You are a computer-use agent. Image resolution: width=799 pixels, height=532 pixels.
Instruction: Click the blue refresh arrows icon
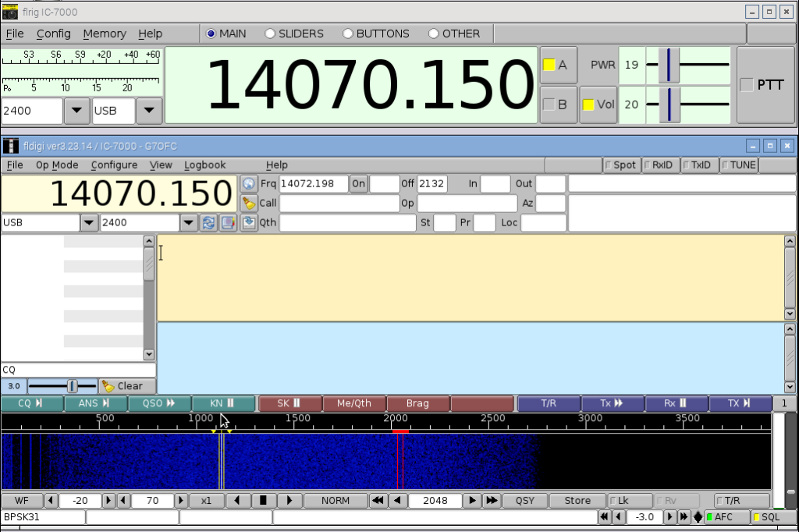coord(208,223)
